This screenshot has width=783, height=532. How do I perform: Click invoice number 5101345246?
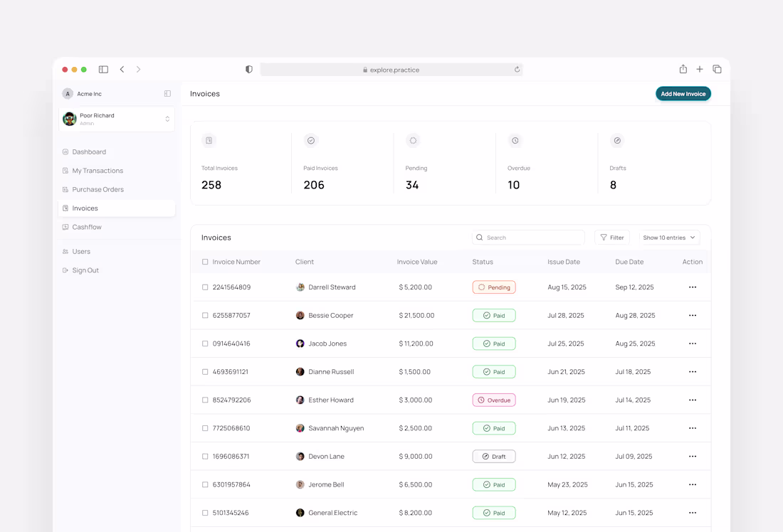click(231, 513)
